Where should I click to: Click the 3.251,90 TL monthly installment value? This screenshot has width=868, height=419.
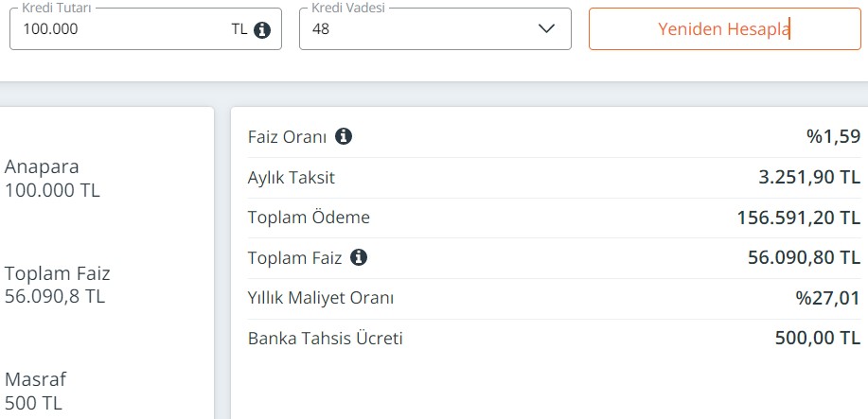click(x=808, y=178)
